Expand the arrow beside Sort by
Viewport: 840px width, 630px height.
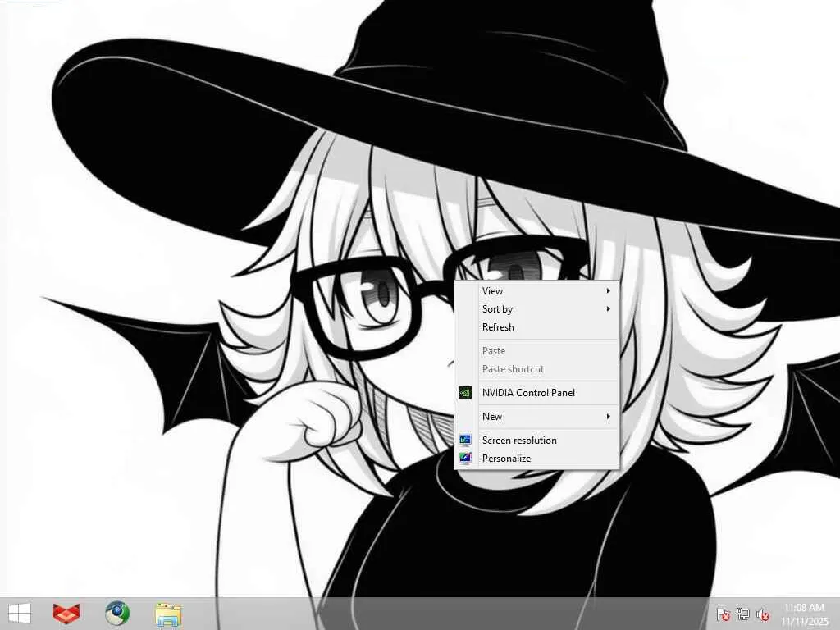click(x=609, y=309)
